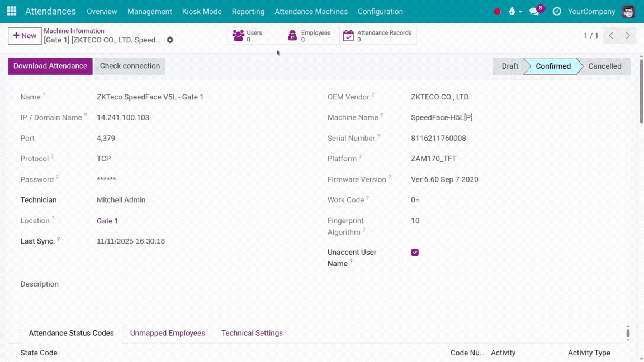
Task: Switch to Technical Settings tab
Action: (252, 333)
